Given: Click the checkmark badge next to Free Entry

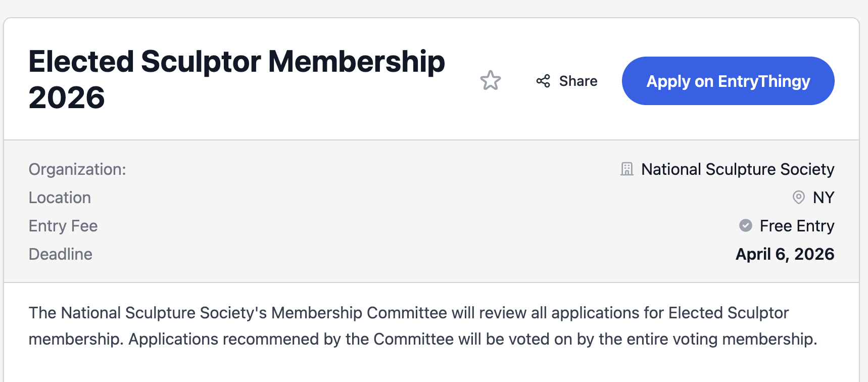Looking at the screenshot, I should pyautogui.click(x=745, y=226).
